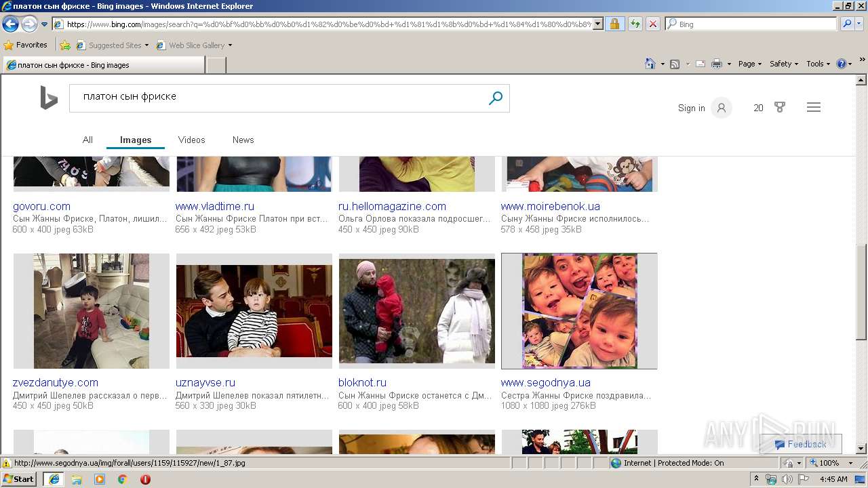
Task: Click the Read mail icon
Action: tap(701, 64)
